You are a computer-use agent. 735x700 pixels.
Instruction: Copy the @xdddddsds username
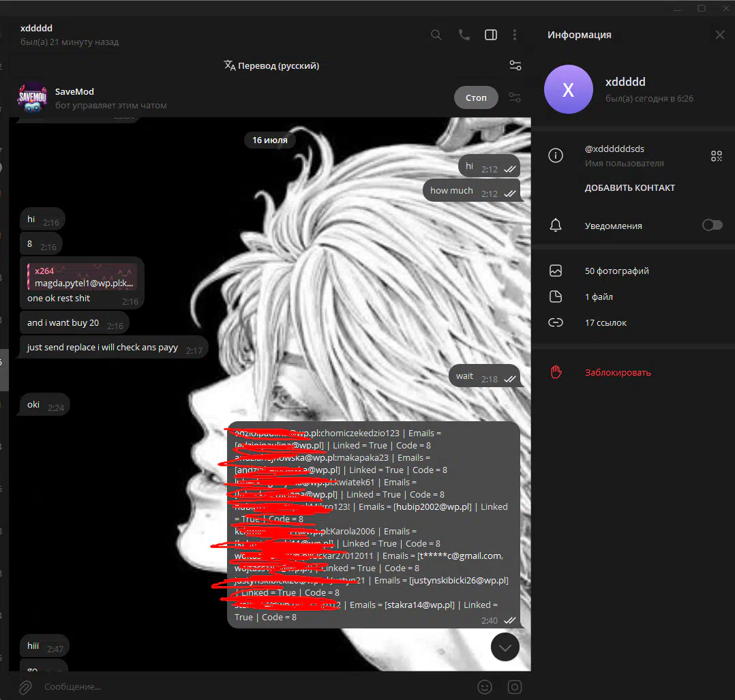coord(614,149)
